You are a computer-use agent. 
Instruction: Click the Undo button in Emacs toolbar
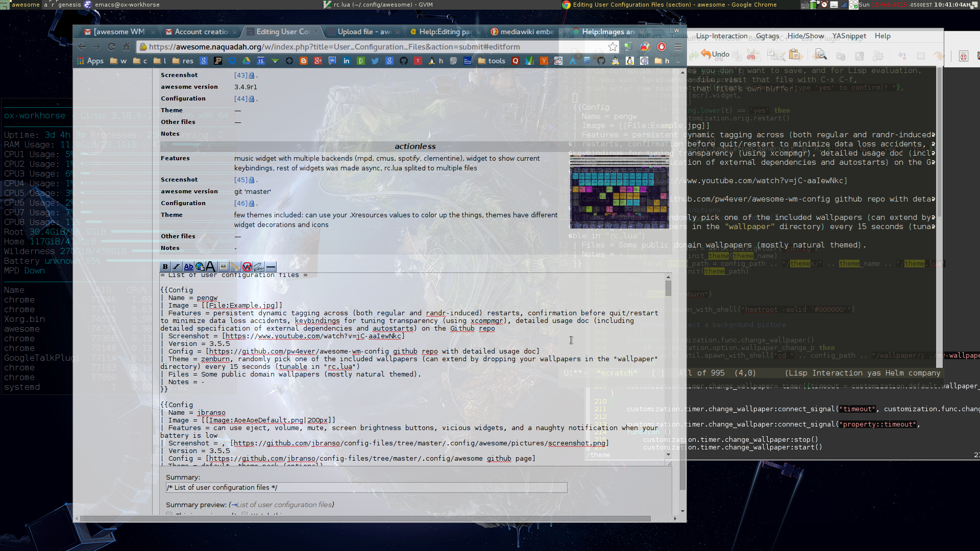(715, 55)
